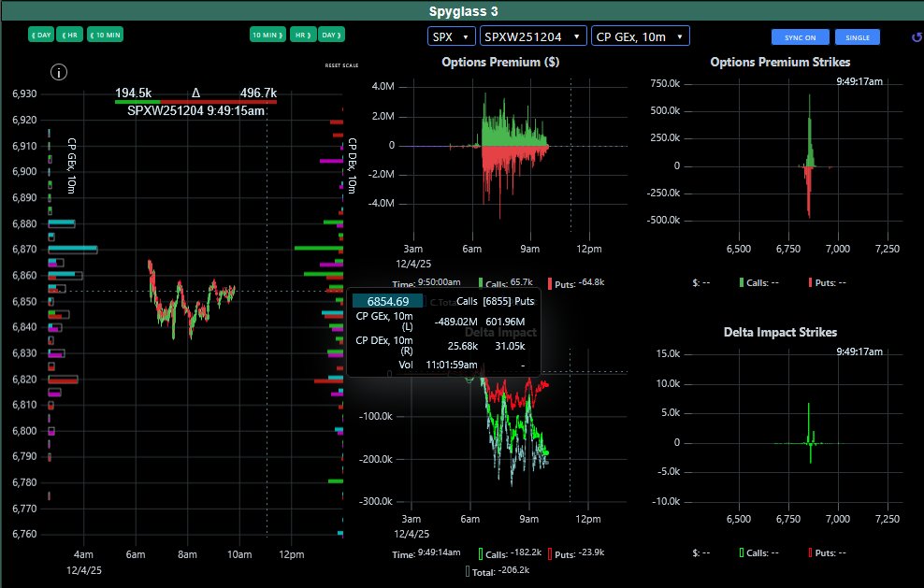Toggle Calls legend marker under Delta Impact chart
This screenshot has width=924, height=588.
pos(481,553)
